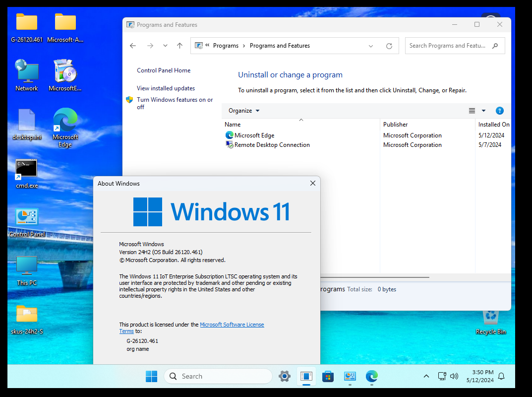Open the clock showing 3:50 PM
The image size is (532, 397).
point(480,376)
